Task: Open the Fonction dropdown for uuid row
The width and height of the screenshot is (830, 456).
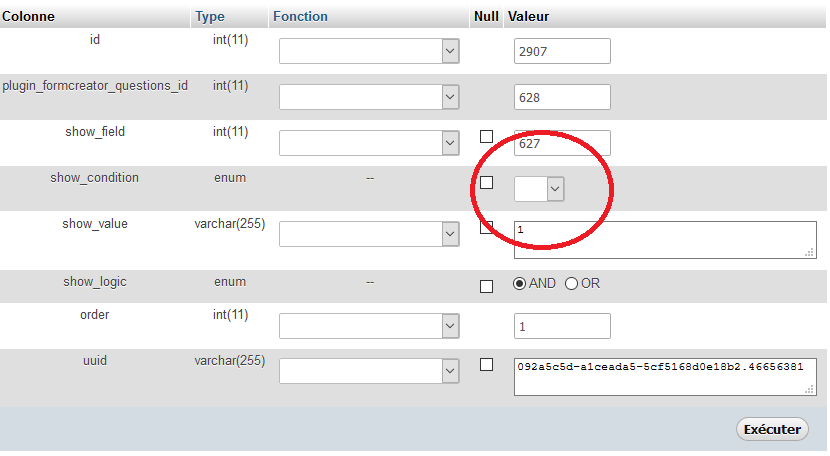Action: point(369,371)
